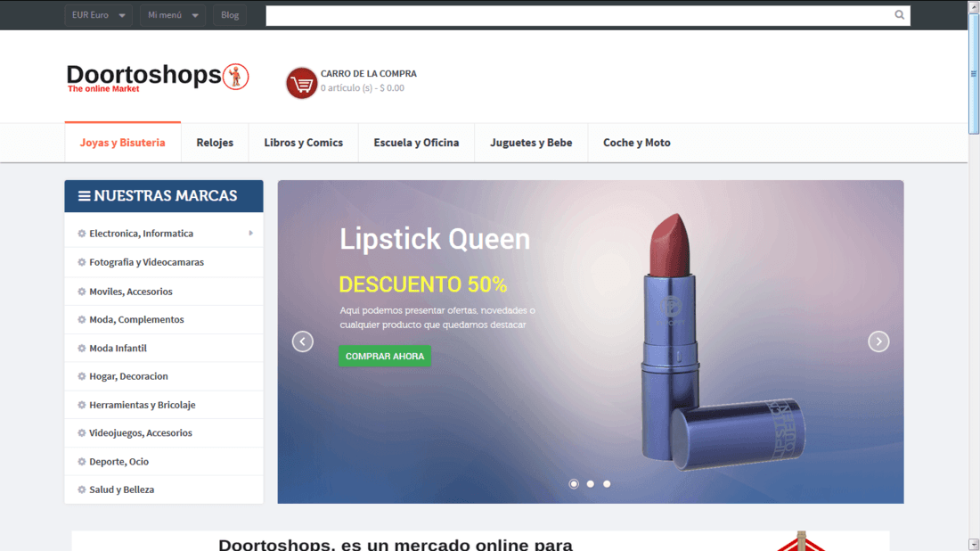Click gear icon beside Moda, Complementos
The width and height of the screenshot is (980, 551).
pos(82,319)
